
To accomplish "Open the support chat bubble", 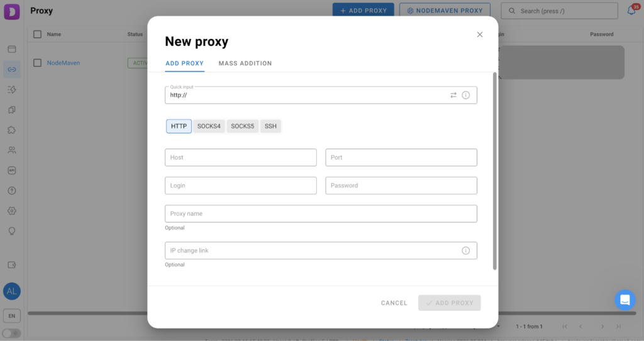I will pyautogui.click(x=625, y=300).
